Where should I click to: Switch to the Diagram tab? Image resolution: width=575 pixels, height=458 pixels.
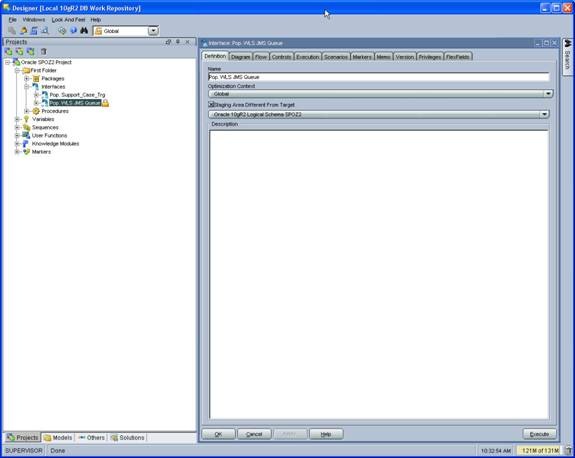coord(241,57)
